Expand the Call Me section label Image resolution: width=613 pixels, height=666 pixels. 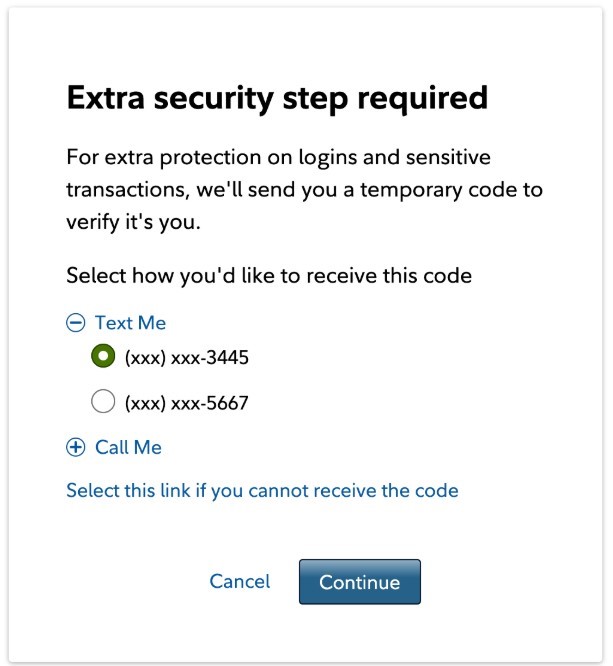coord(128,448)
